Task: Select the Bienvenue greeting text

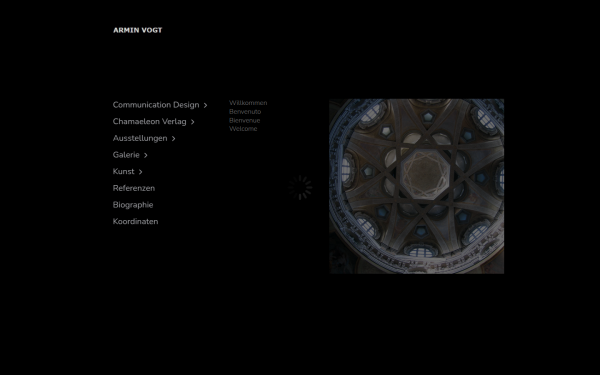Action: [x=245, y=121]
